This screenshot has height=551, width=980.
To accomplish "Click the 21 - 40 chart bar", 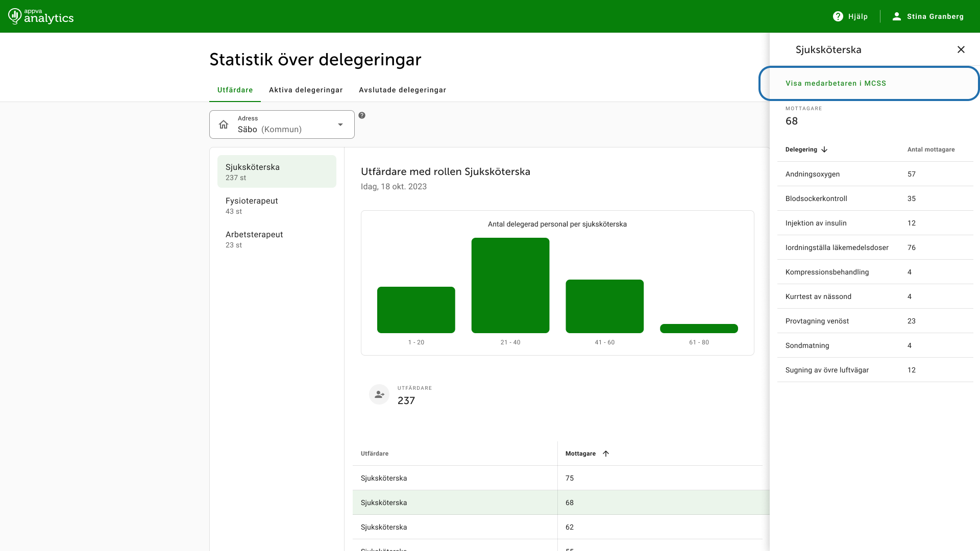I will pyautogui.click(x=510, y=285).
